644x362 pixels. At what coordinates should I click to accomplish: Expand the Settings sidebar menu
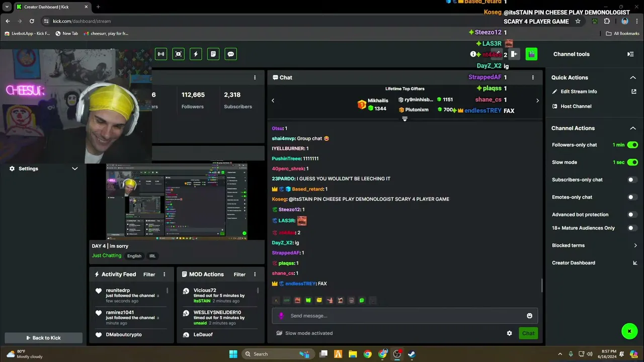coord(74,169)
